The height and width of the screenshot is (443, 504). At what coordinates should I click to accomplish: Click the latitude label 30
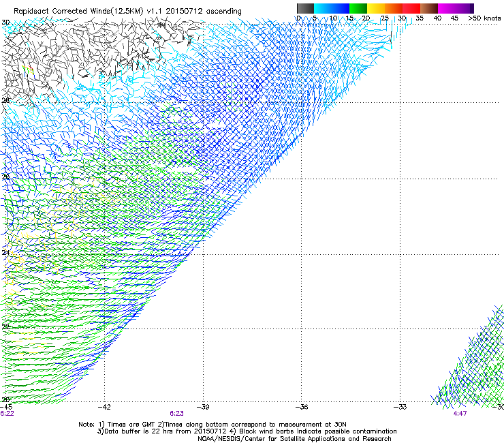click(x=5, y=22)
